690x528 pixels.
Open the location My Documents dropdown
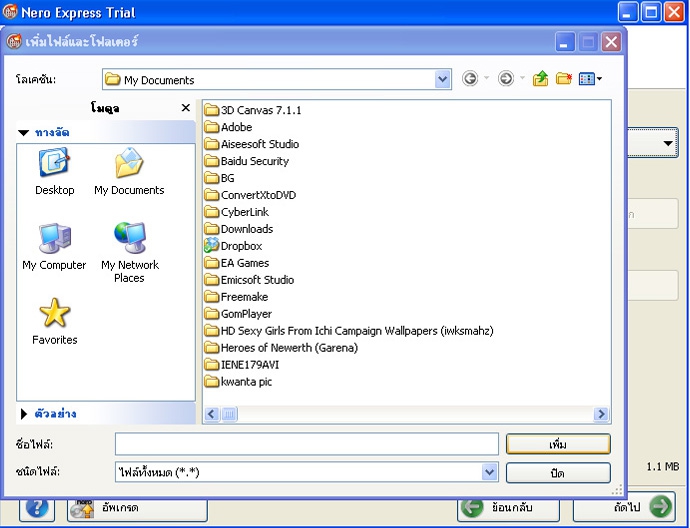tap(442, 79)
